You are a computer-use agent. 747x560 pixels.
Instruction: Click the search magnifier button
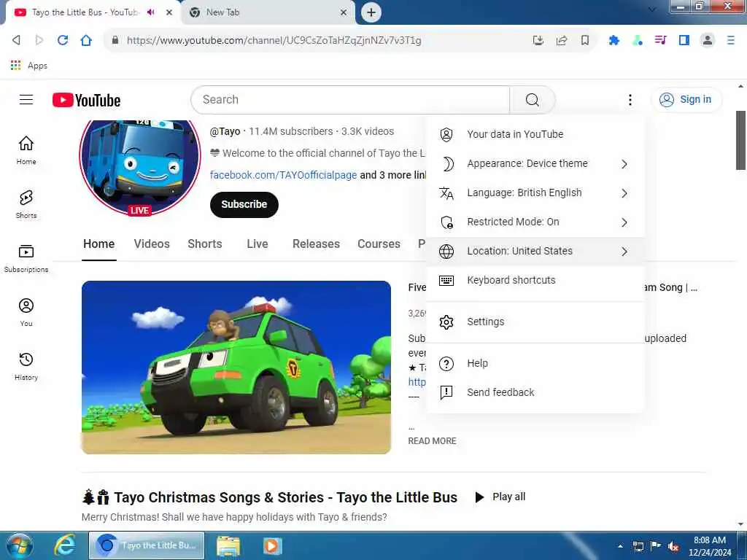pyautogui.click(x=532, y=99)
